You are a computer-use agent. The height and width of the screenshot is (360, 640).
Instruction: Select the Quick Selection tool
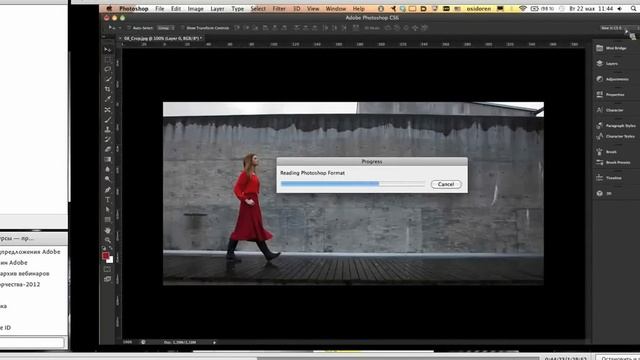coord(108,80)
